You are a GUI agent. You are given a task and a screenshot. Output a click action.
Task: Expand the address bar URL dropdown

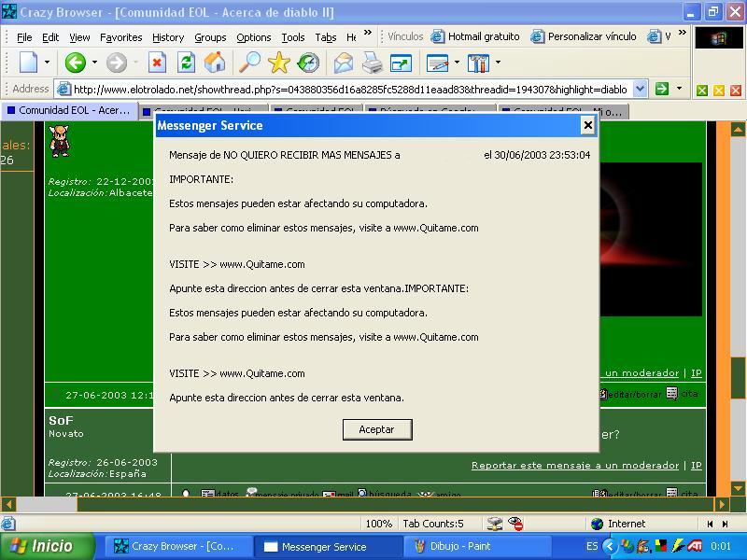[x=640, y=89]
